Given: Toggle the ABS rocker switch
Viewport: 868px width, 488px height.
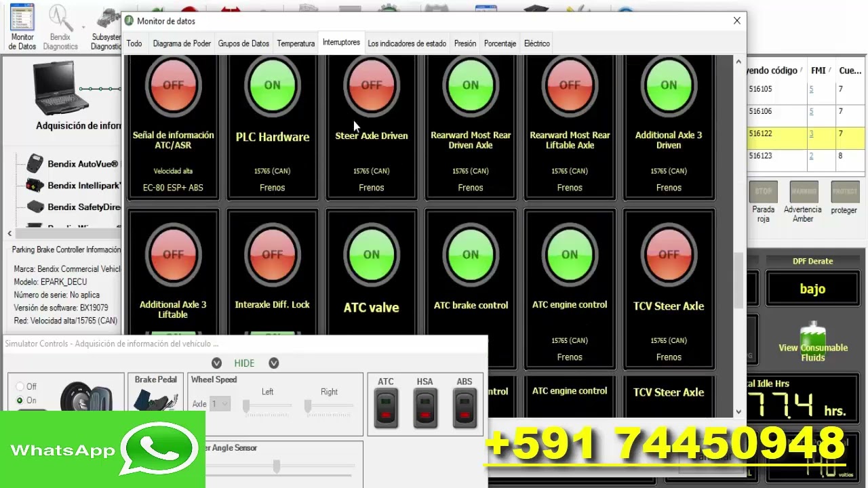Looking at the screenshot, I should pyautogui.click(x=465, y=409).
